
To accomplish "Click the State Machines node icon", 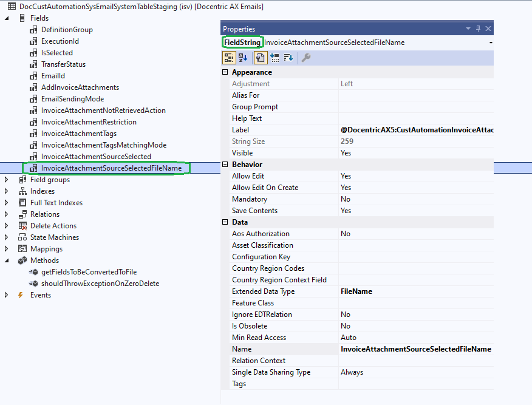I will tap(22, 237).
